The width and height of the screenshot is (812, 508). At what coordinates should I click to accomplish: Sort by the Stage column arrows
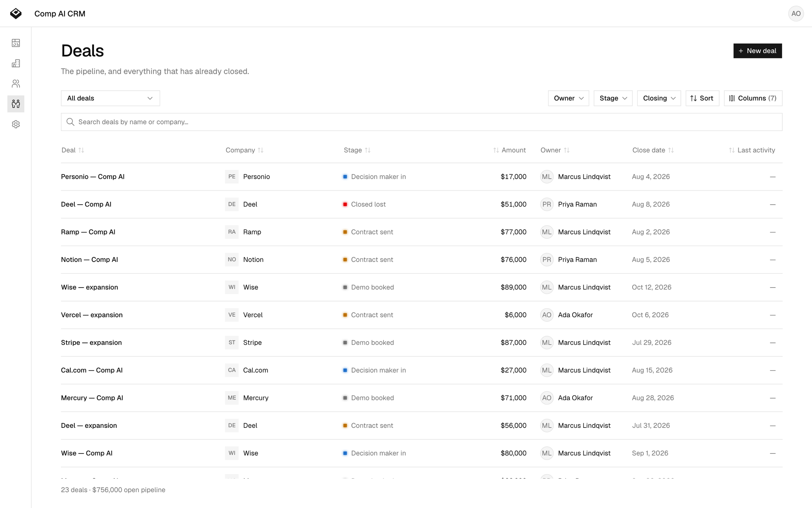click(368, 150)
